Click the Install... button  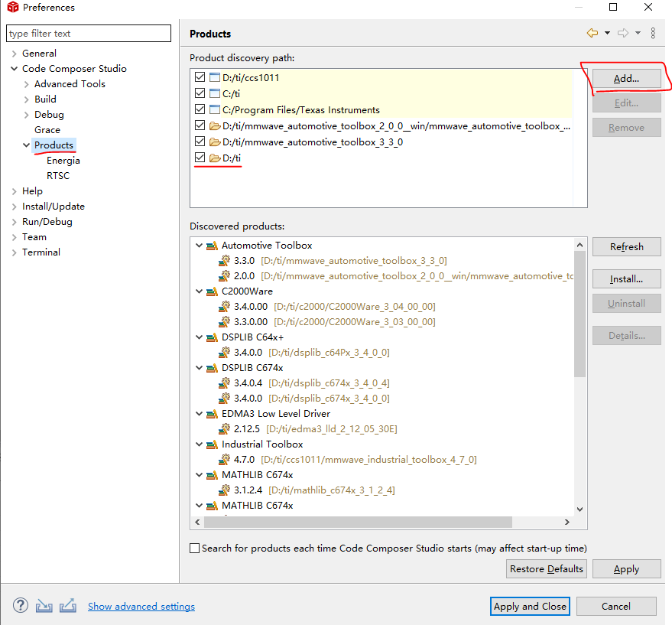click(627, 278)
